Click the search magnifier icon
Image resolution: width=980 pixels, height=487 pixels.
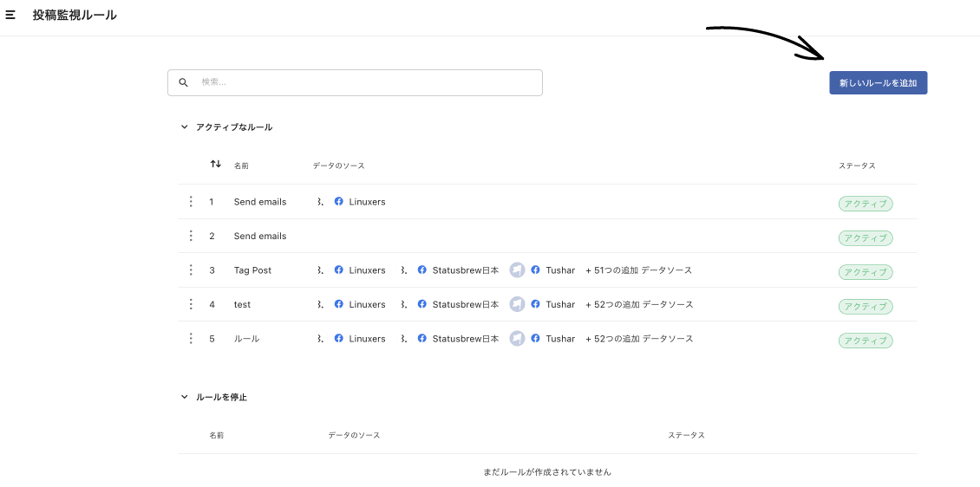pos(183,82)
